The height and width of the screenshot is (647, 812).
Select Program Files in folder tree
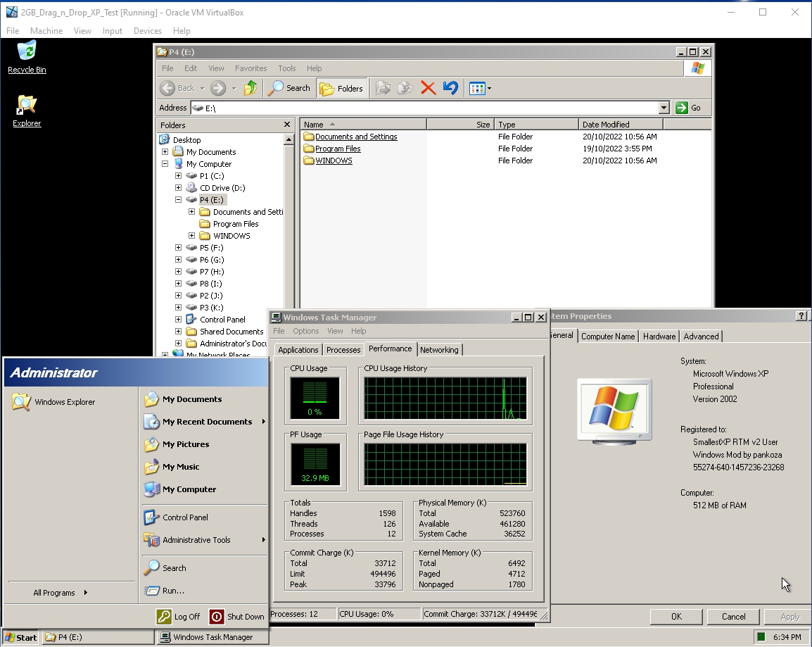point(236,224)
